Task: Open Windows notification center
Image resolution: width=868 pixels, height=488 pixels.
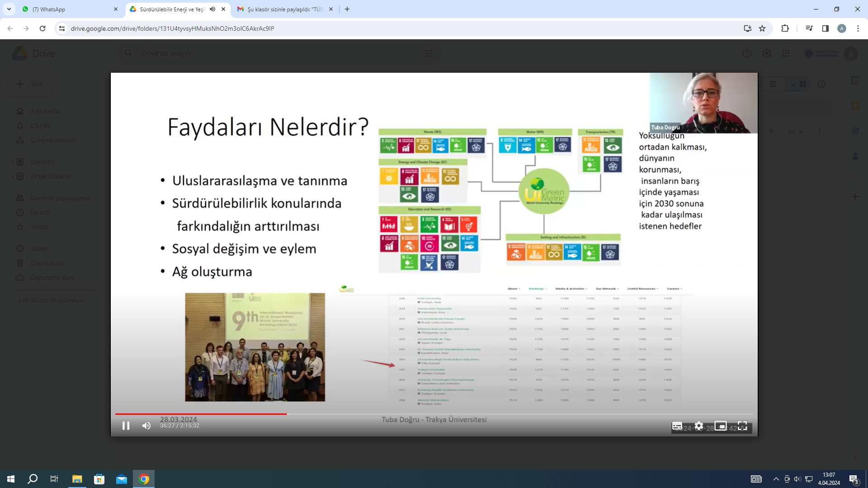Action: [854, 479]
